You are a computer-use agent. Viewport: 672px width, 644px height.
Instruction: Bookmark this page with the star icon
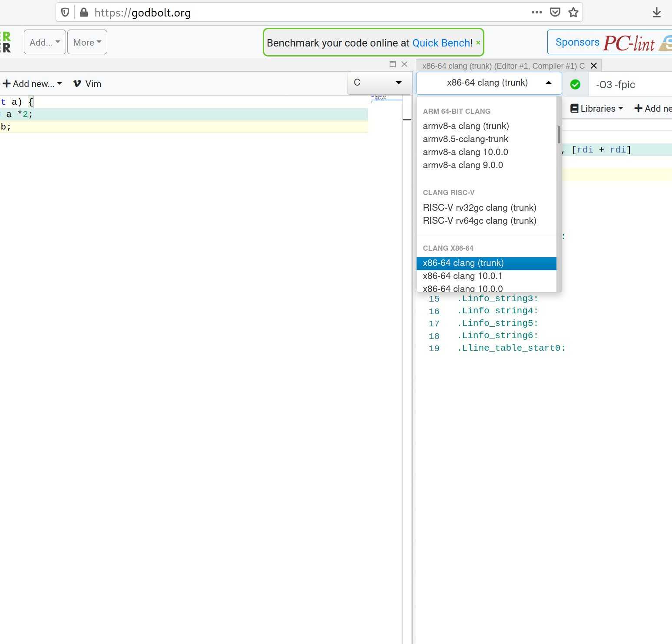tap(573, 12)
